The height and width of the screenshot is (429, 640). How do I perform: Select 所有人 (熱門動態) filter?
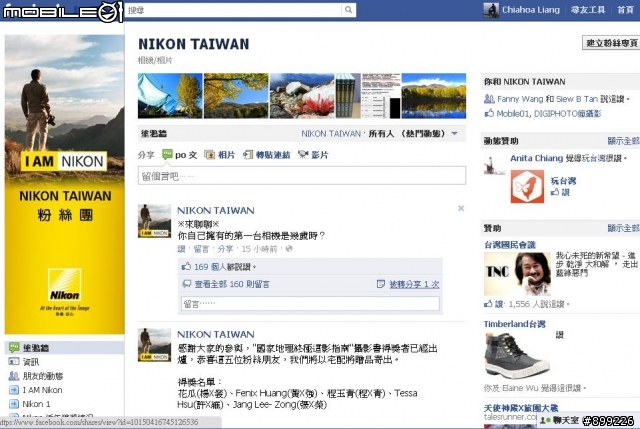click(x=407, y=134)
